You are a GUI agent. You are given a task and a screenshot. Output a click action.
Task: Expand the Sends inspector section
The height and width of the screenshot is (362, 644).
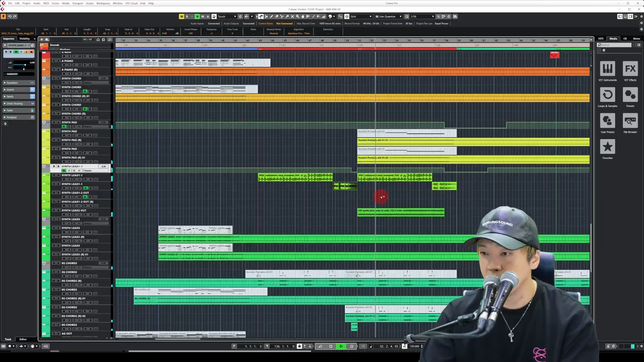19,97
